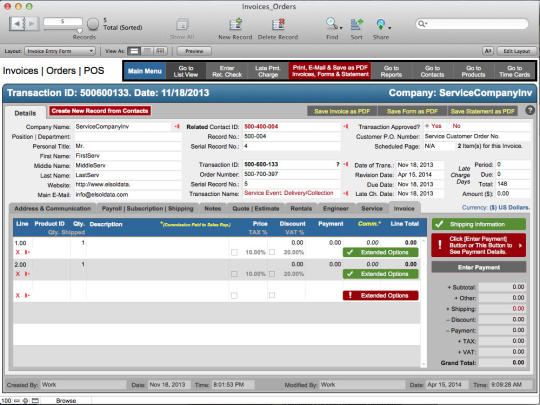Expand the Find dropdown arrow
The width and height of the screenshot is (540, 405).
click(x=341, y=28)
